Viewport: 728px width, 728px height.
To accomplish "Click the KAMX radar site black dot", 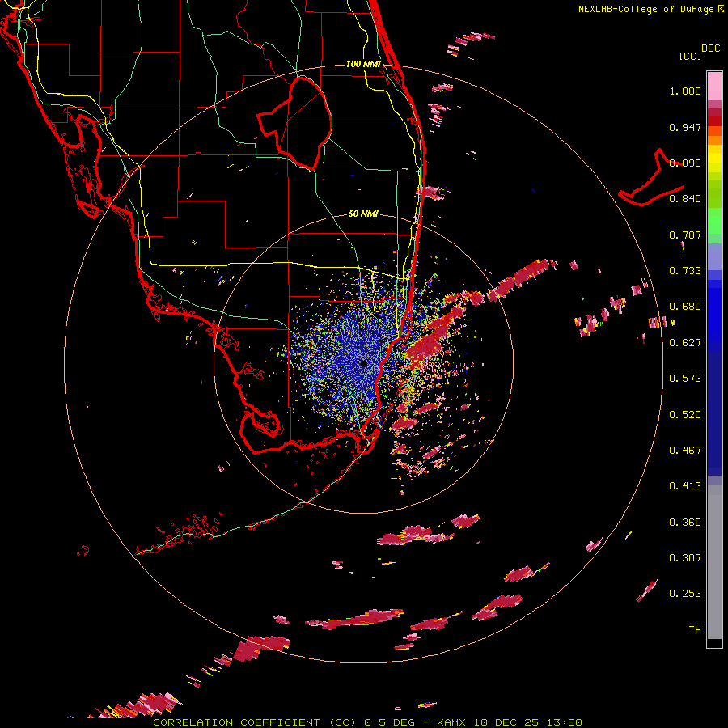I will coord(364,364).
